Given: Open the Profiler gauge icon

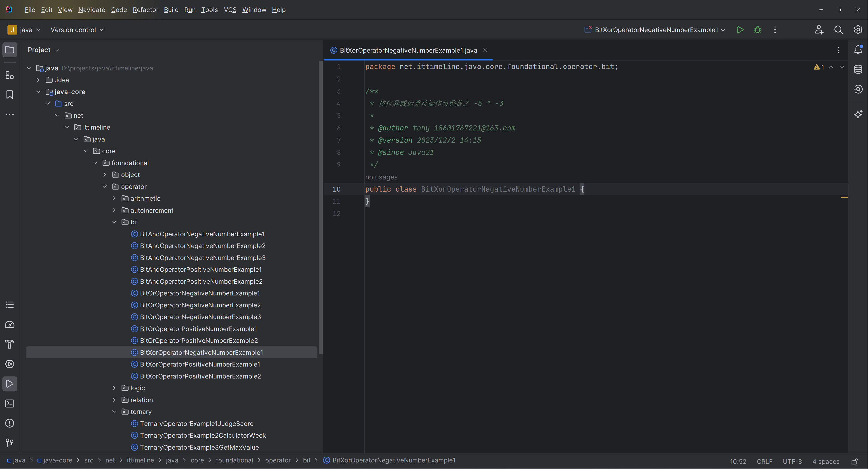Looking at the screenshot, I should (10, 325).
